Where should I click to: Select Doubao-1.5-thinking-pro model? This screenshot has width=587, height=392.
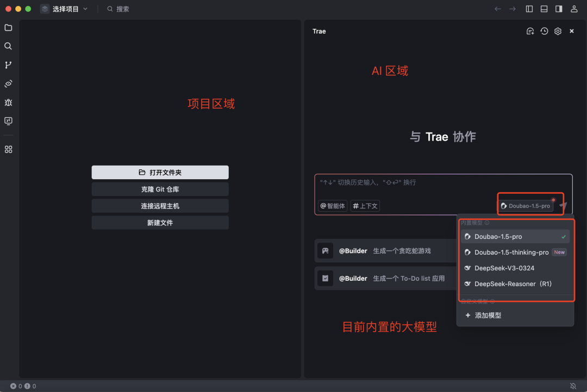point(515,252)
